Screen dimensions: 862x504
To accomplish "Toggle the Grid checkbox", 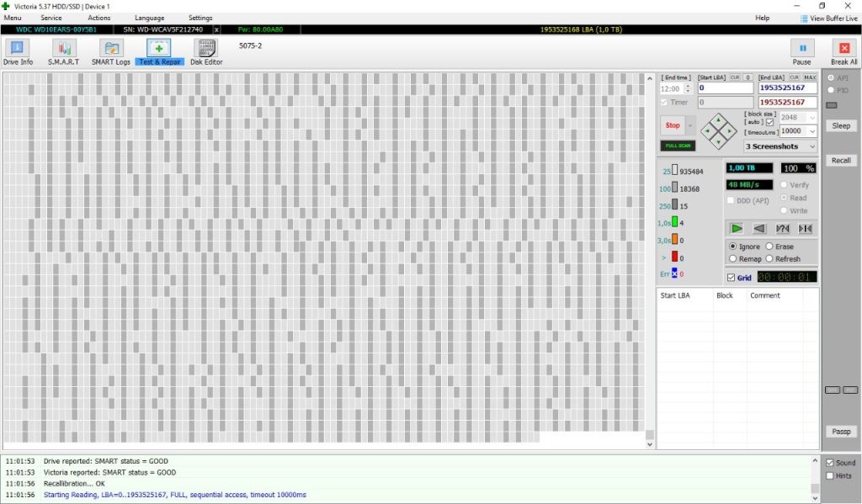I will 732,278.
